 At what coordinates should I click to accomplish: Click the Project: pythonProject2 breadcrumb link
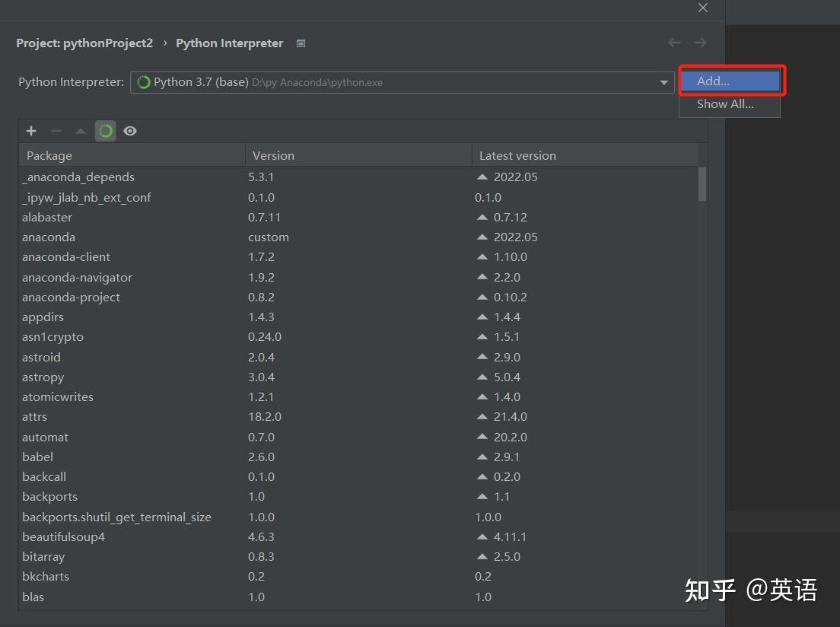pos(84,43)
